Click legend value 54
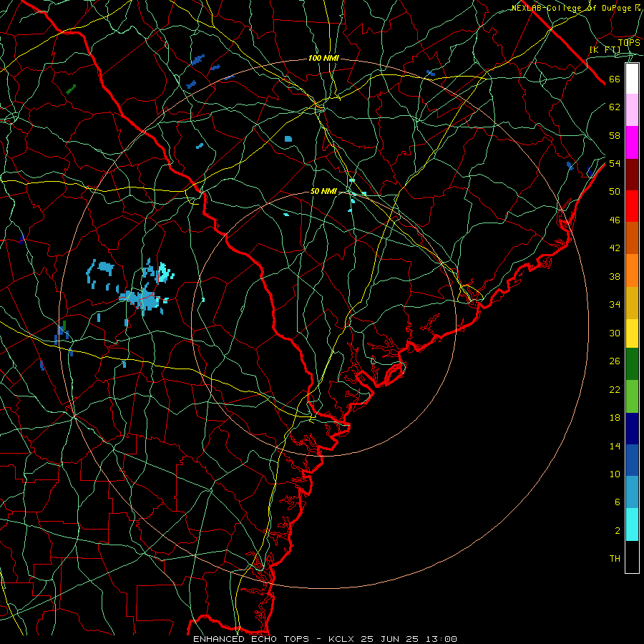The height and width of the screenshot is (644, 644). coord(615,163)
